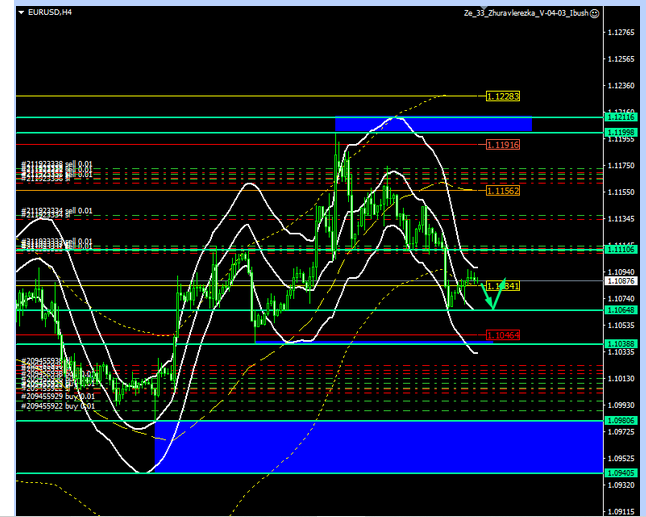The height and width of the screenshot is (517, 646).
Task: Click the 1.09930 value on the price scale
Action: pos(621,405)
